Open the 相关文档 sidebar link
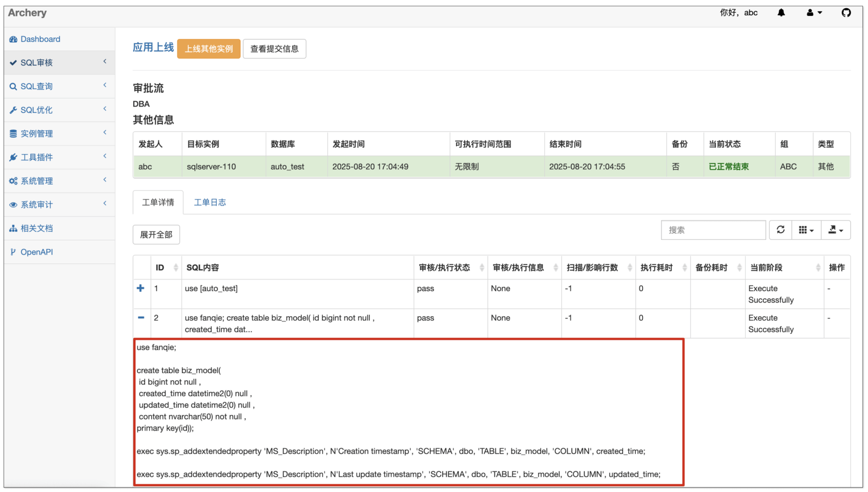The image size is (868, 492). click(x=59, y=228)
